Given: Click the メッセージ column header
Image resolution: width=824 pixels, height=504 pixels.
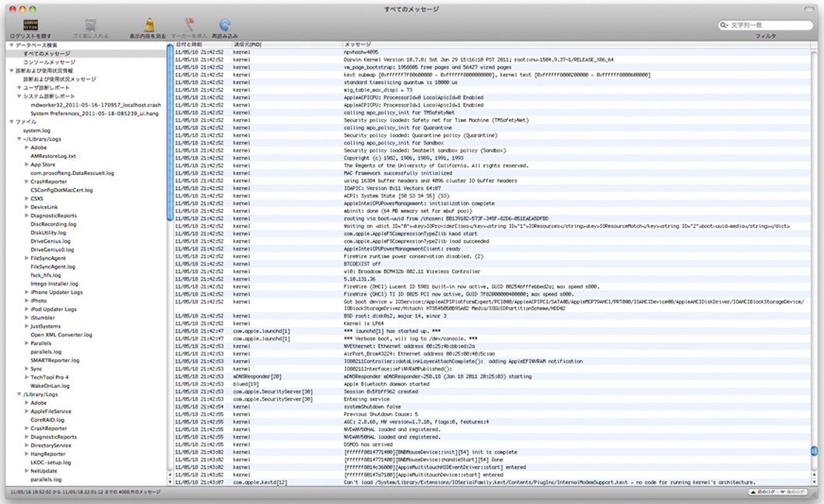Looking at the screenshot, I should (x=357, y=44).
